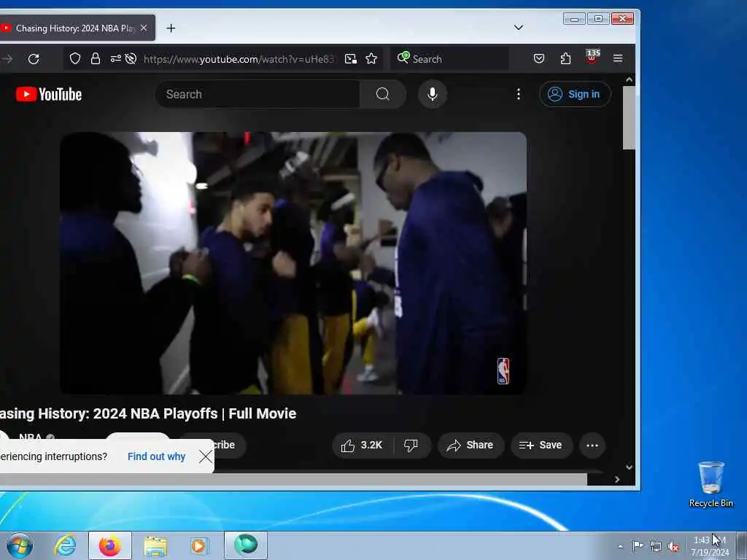Click inside the YouTube Search field
The image size is (747, 560).
(258, 94)
